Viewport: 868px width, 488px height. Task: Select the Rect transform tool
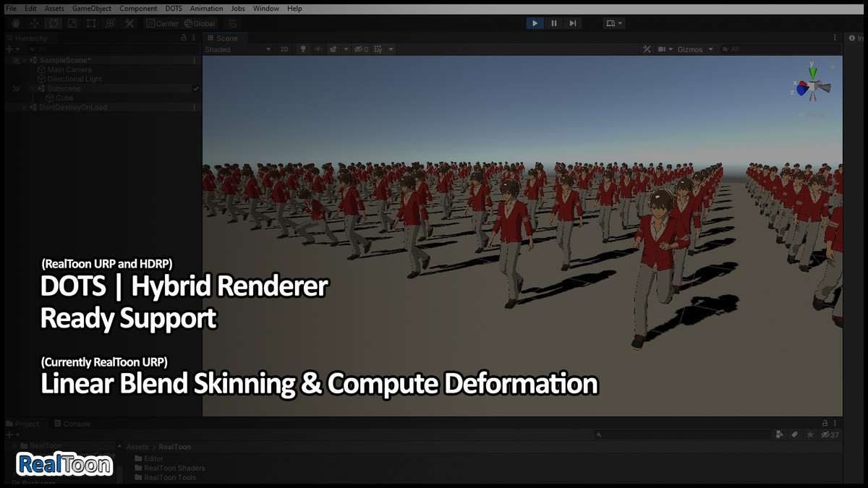(x=90, y=23)
